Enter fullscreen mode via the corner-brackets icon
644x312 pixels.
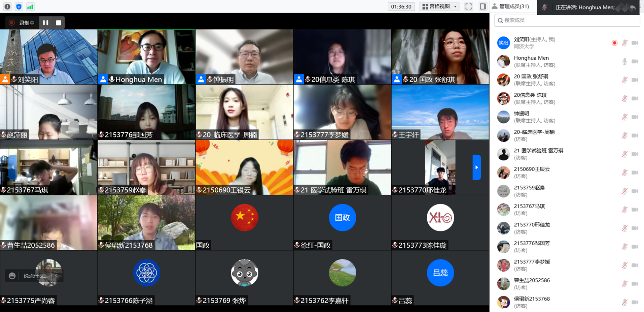point(468,6)
